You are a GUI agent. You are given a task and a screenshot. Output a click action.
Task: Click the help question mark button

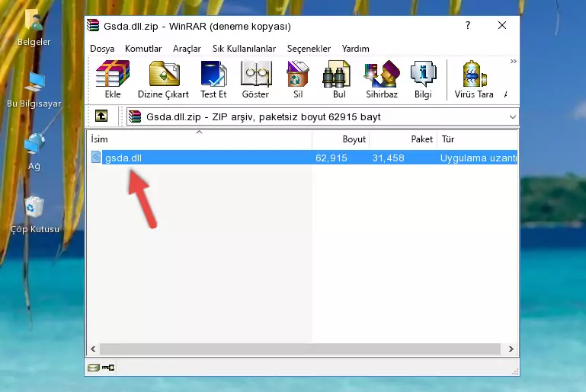coord(468,25)
